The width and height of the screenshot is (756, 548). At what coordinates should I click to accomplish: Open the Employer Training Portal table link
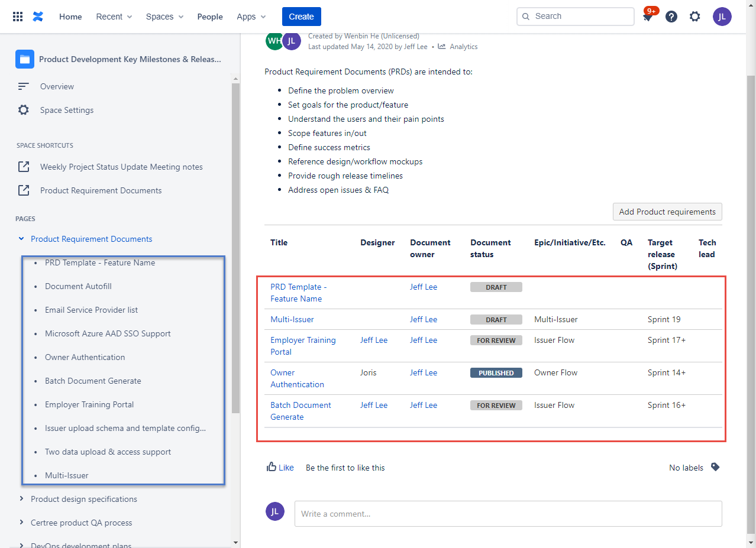point(303,346)
